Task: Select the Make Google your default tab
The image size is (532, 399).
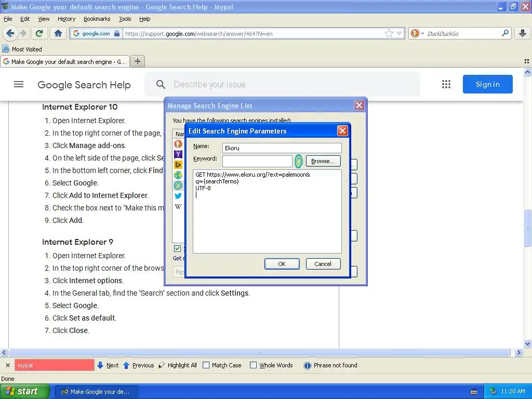Action: pyautogui.click(x=65, y=62)
